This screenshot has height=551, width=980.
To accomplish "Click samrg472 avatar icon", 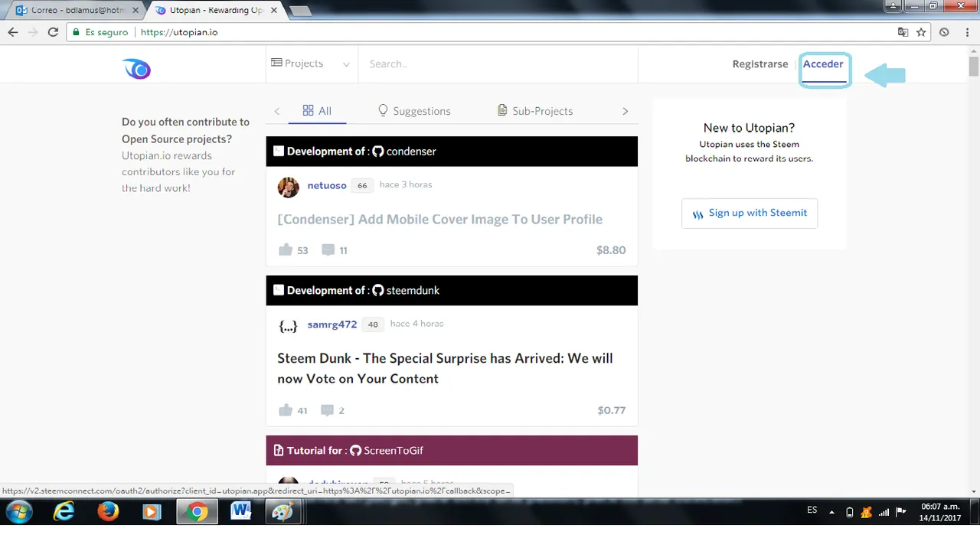I will tap(288, 327).
